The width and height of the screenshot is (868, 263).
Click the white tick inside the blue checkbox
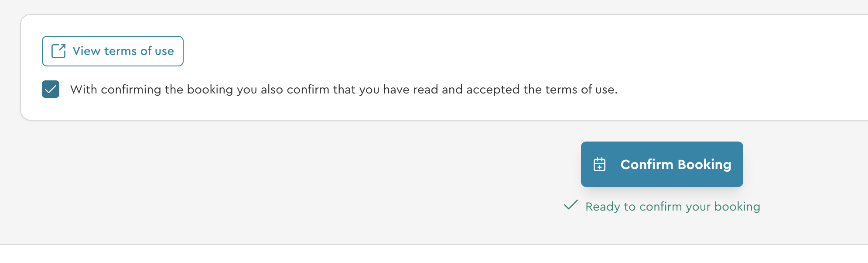pos(51,90)
